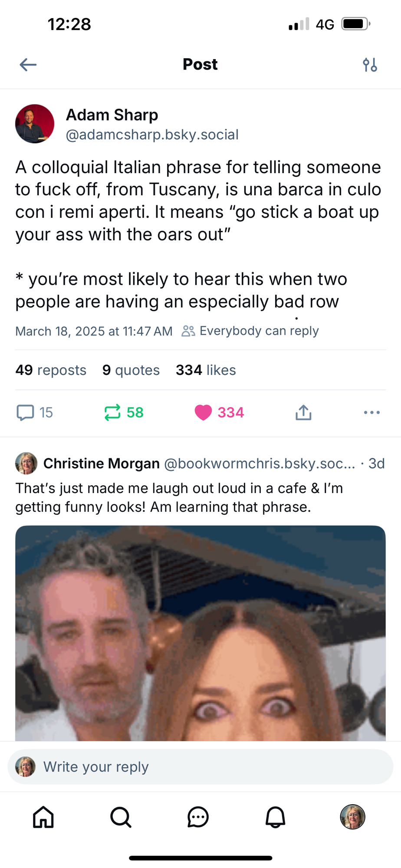Go back using the arrow icon
The image size is (401, 868).
click(28, 65)
